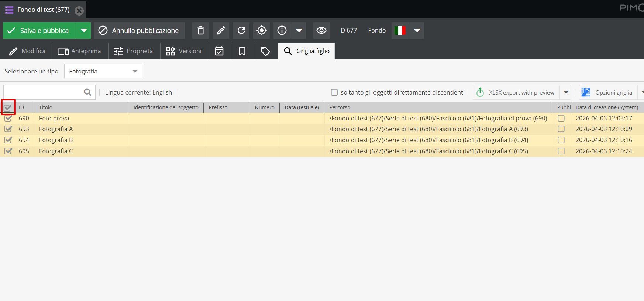Open the calendar schedule tab icon

pyautogui.click(x=219, y=51)
